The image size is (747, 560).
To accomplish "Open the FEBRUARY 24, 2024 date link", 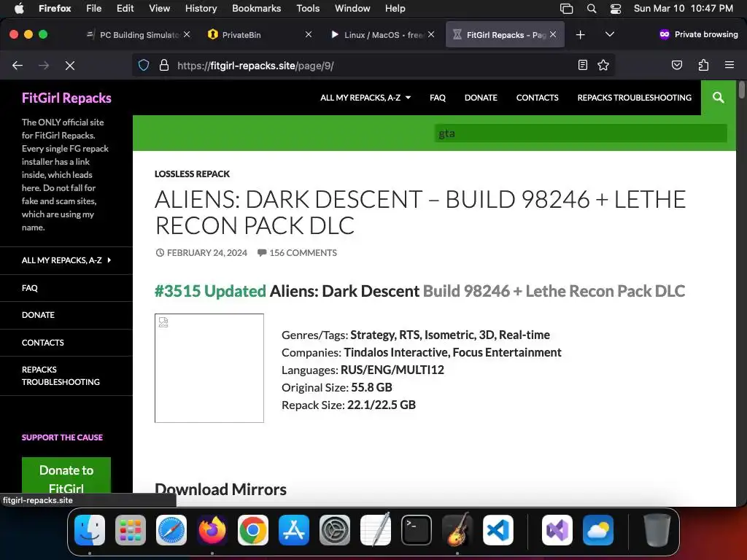I will pyautogui.click(x=206, y=253).
